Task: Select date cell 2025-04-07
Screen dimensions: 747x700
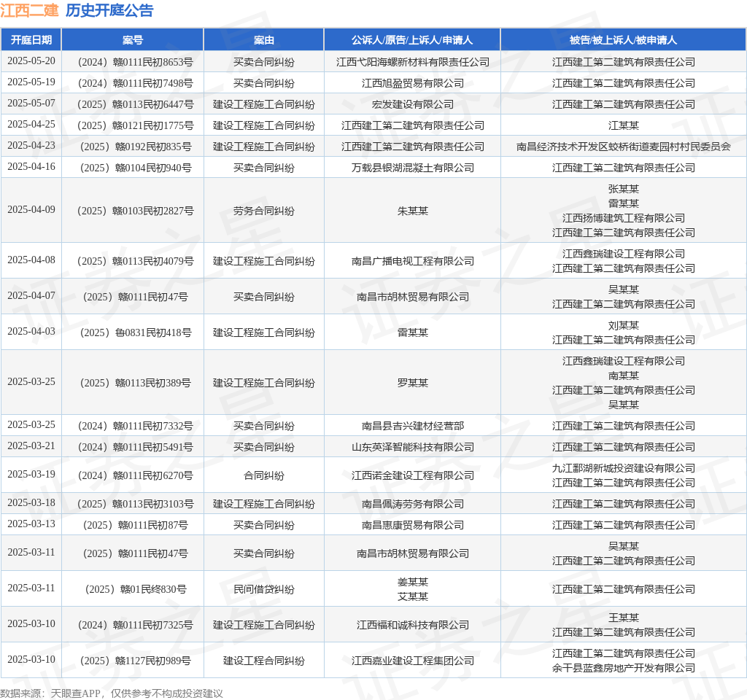Action: (x=31, y=296)
